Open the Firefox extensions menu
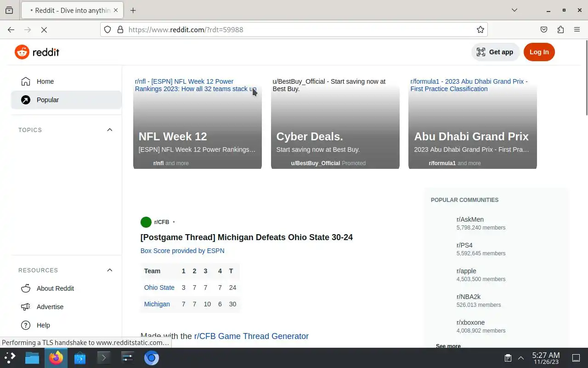This screenshot has height=368, width=588. tap(560, 29)
